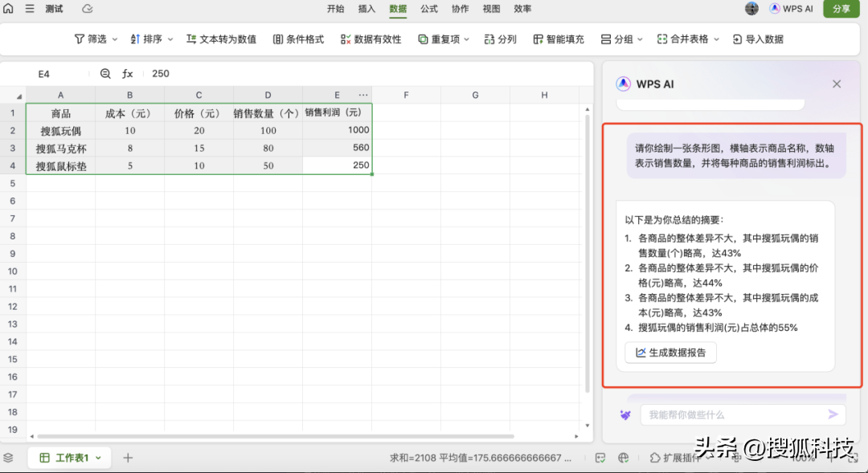Open WPS AI from the top bar
The height and width of the screenshot is (473, 868).
[x=792, y=9]
